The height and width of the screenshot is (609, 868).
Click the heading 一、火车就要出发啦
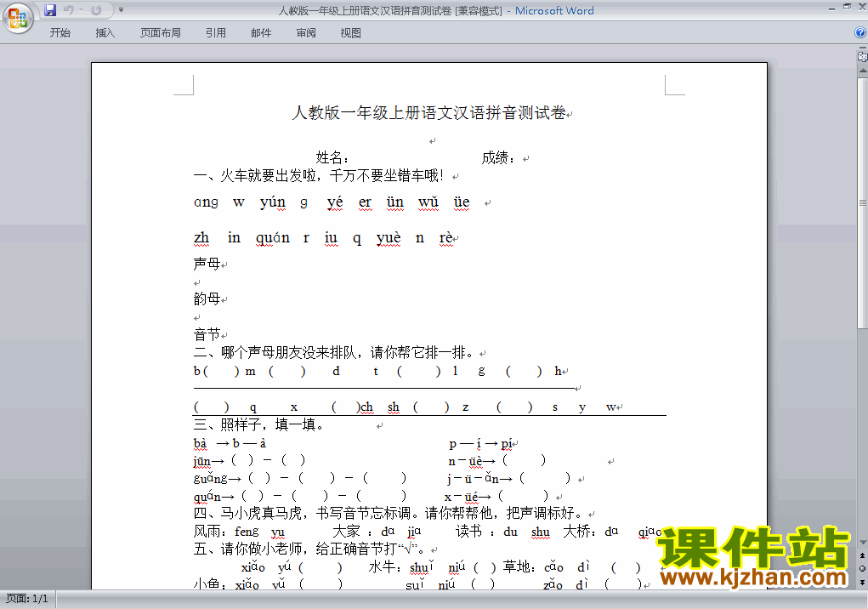click(318, 176)
